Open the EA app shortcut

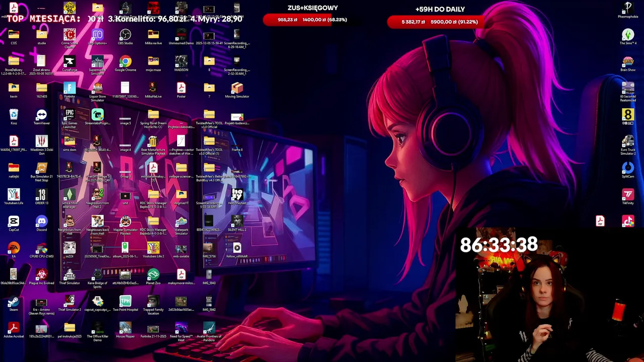(14, 249)
